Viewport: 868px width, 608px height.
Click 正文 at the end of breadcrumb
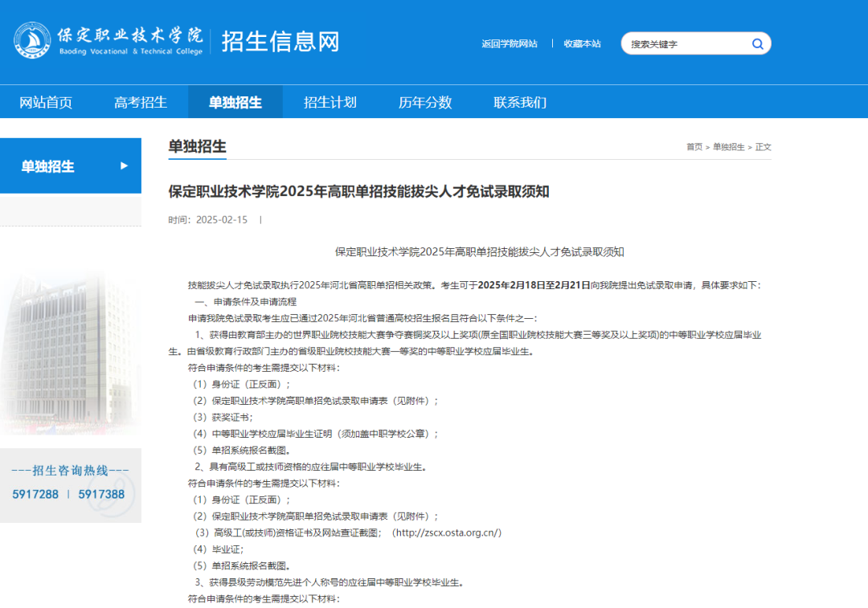click(763, 147)
